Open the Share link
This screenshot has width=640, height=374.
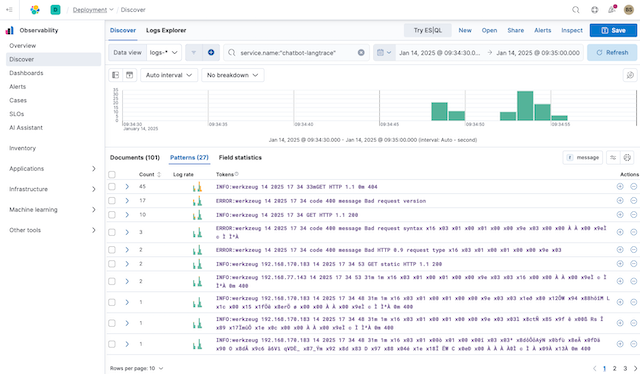coord(516,30)
